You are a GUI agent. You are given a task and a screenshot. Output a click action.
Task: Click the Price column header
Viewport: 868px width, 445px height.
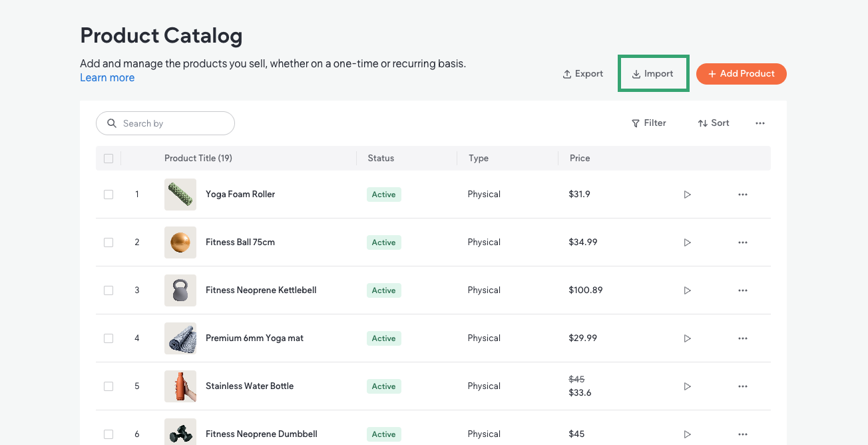(x=579, y=158)
